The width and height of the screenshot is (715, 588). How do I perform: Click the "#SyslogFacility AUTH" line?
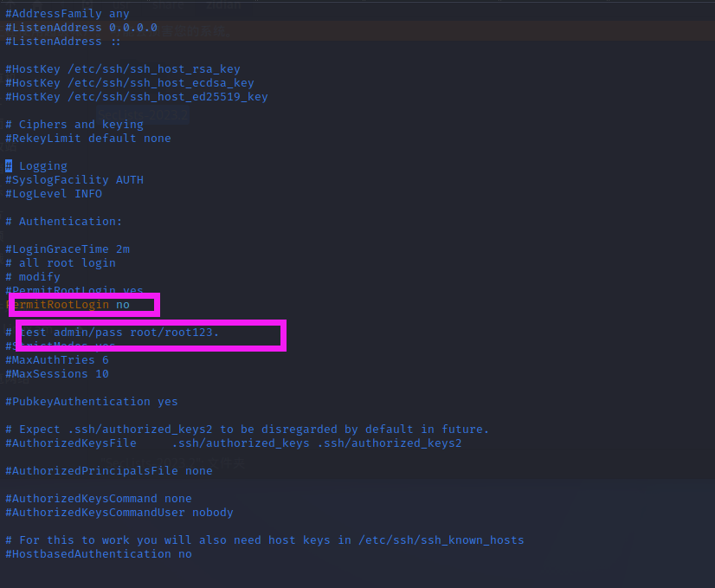click(x=74, y=180)
